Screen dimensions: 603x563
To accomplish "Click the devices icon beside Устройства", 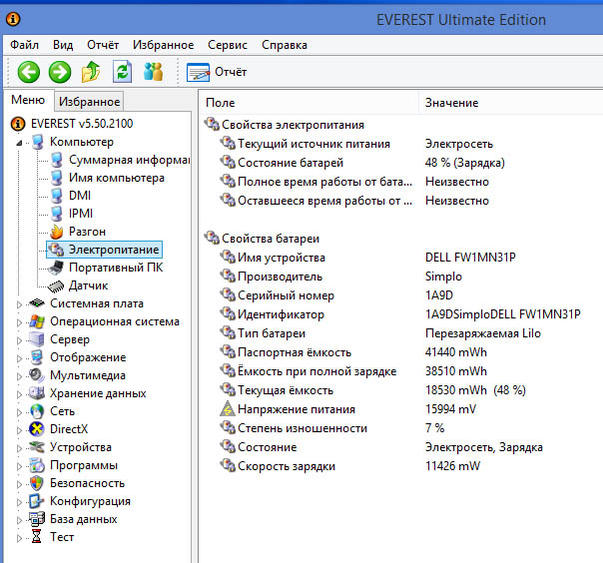I will 37,447.
